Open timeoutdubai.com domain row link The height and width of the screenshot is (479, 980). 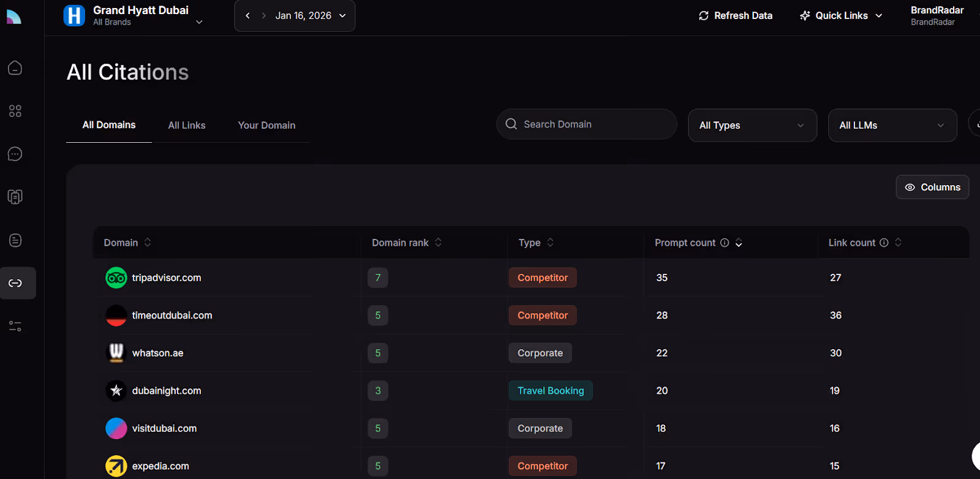pos(172,315)
